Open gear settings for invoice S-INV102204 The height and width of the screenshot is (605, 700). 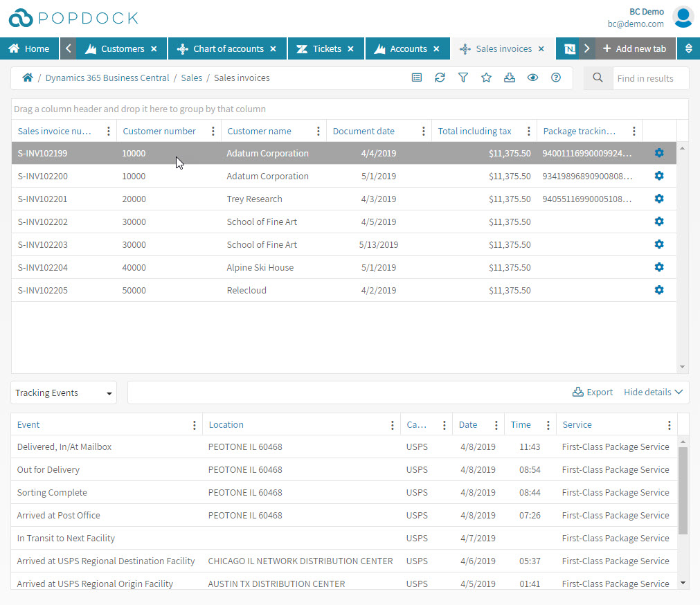[x=659, y=267]
